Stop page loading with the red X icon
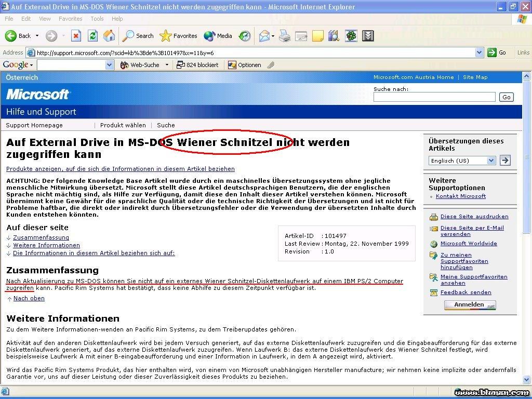The width and height of the screenshot is (532, 399). pos(76,36)
